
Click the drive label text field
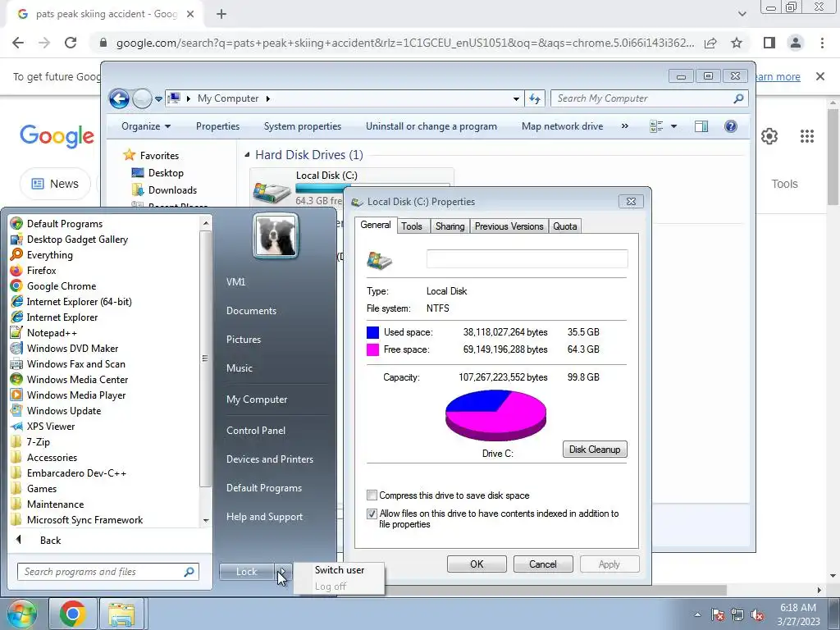pos(527,258)
